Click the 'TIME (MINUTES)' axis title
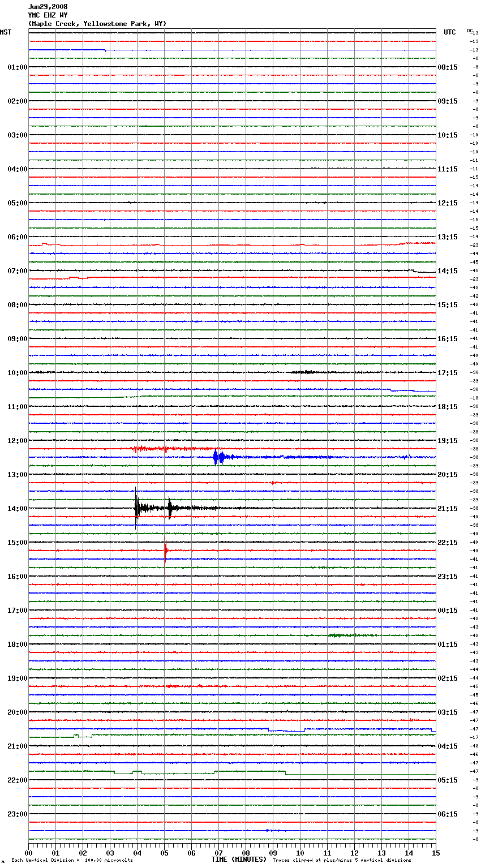Image resolution: width=481 pixels, height=868 pixels. (239, 860)
